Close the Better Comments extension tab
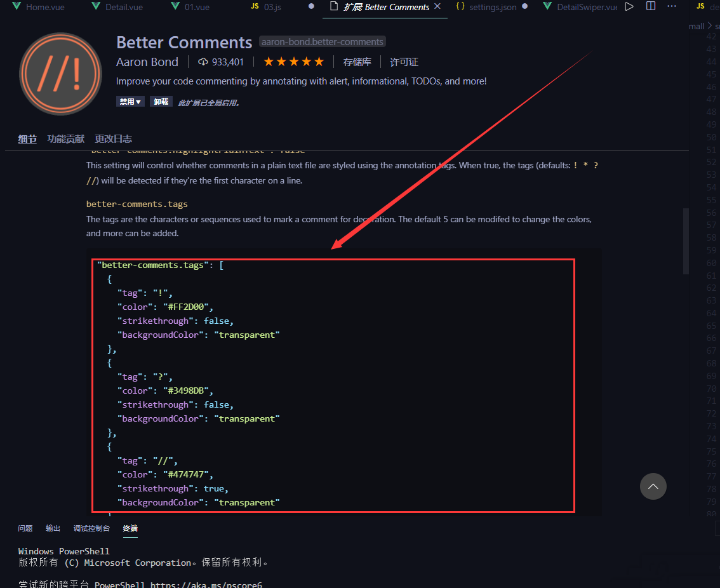 tap(437, 6)
